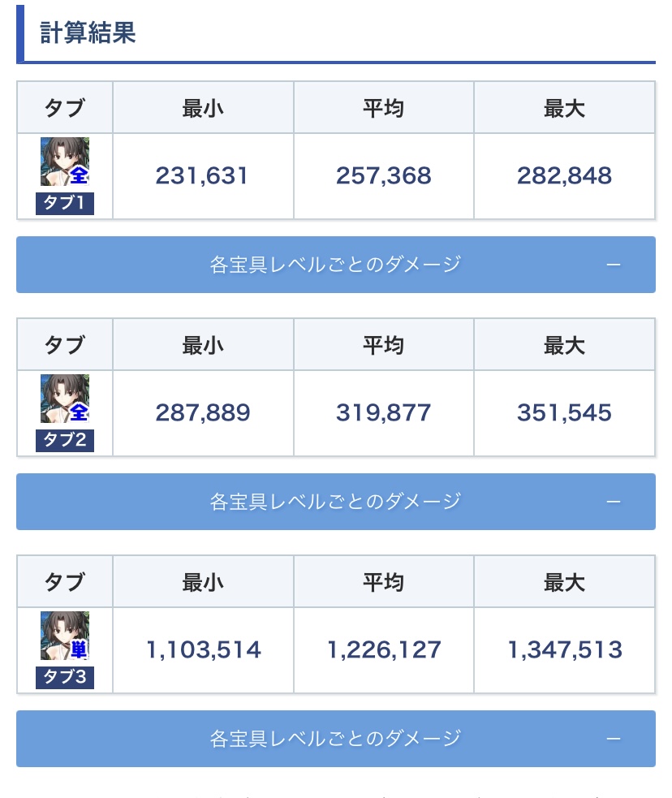672x798 pixels.
Task: Click the minimum damage value 231,631
Action: click(x=202, y=176)
